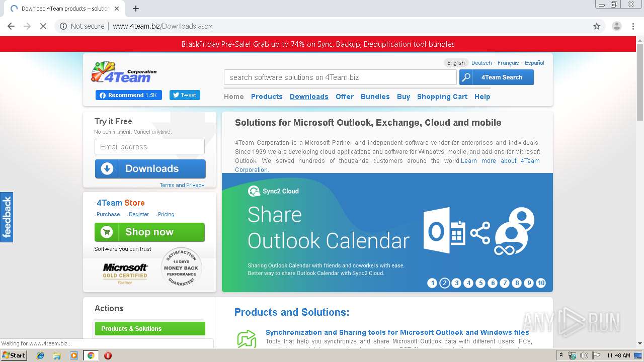This screenshot has height=362, width=644.
Task: Click the synchronization tools green icon
Action: click(x=247, y=339)
